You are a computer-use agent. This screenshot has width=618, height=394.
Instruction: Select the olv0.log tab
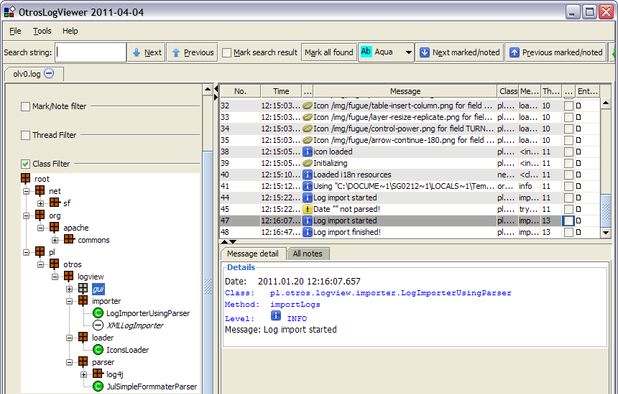click(33, 74)
